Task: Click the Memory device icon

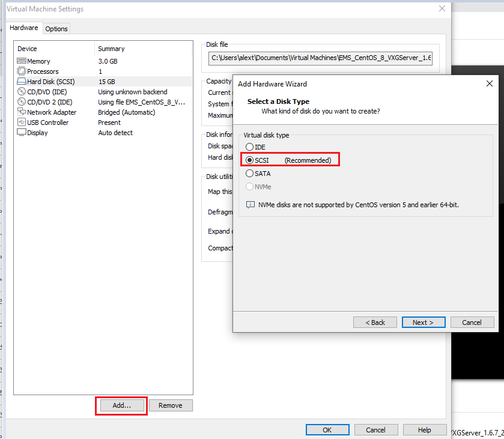Action: pyautogui.click(x=22, y=61)
